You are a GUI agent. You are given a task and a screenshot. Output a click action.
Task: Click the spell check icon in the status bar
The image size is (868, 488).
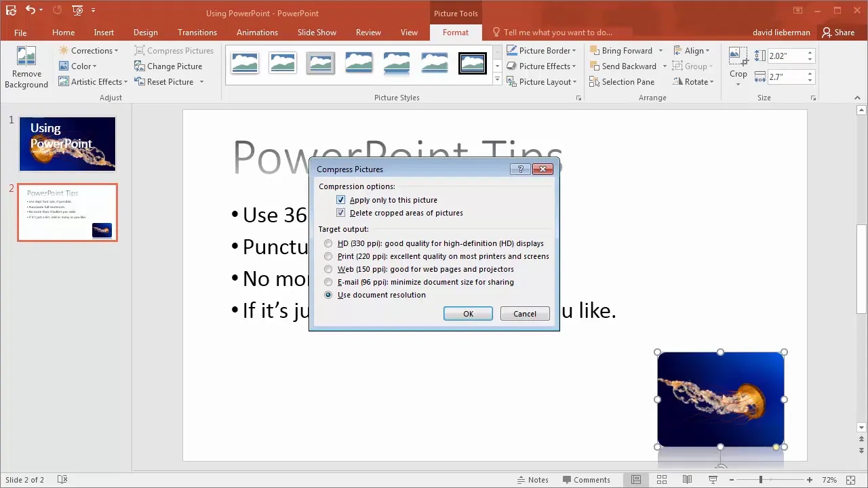click(x=62, y=480)
